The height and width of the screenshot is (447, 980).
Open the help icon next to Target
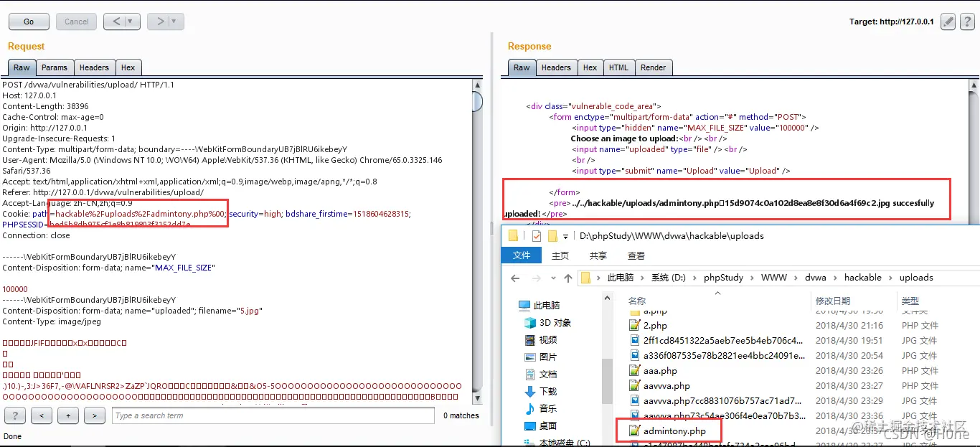(x=966, y=22)
